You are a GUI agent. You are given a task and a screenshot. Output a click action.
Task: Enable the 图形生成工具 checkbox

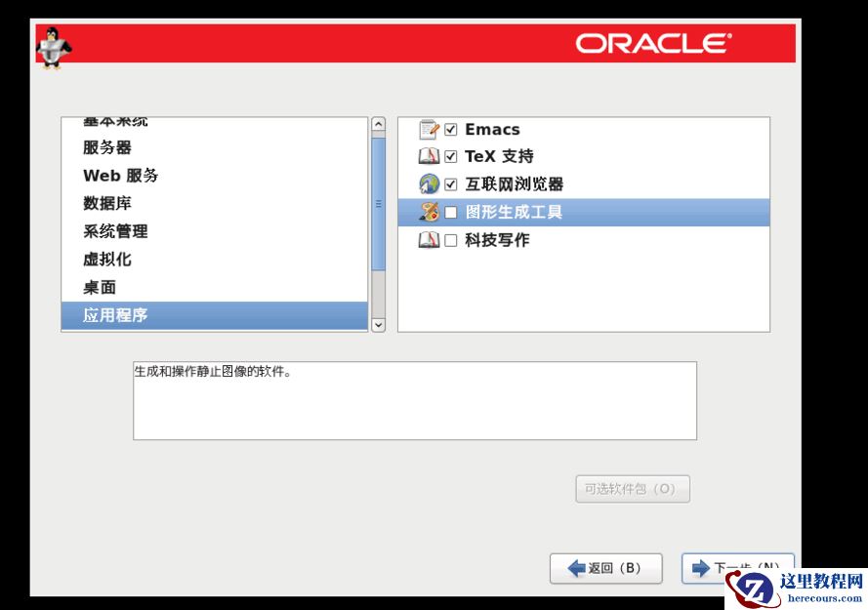[x=451, y=212]
